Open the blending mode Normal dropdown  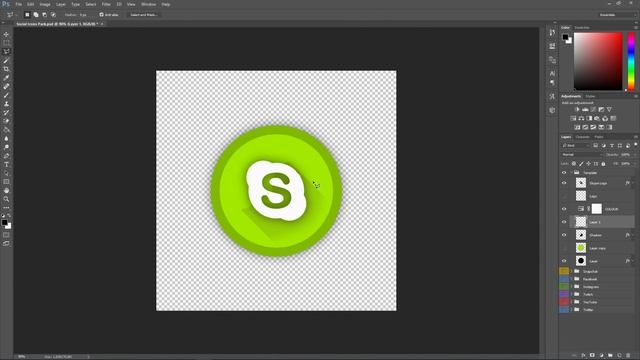coord(582,155)
